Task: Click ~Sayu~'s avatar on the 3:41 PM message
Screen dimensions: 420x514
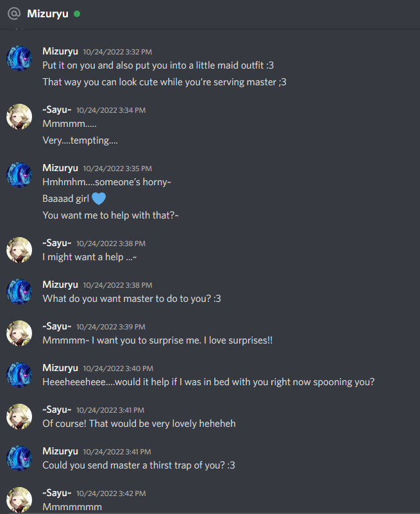Action: 19,417
